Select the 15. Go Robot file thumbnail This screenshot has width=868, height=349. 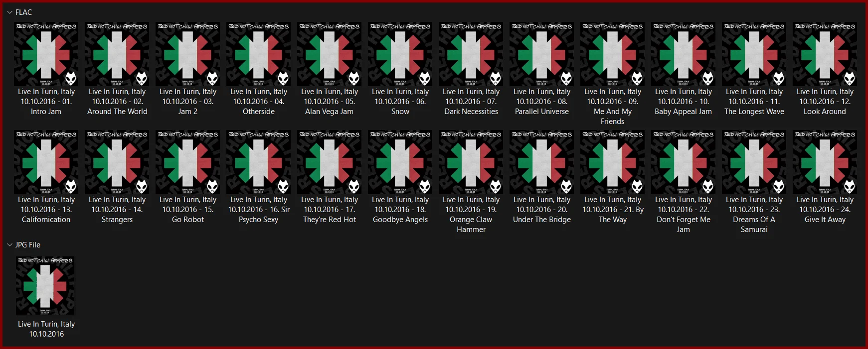(x=188, y=162)
